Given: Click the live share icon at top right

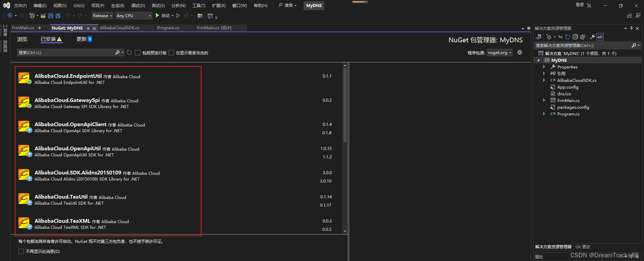Looking at the screenshot, I should click(x=629, y=15).
